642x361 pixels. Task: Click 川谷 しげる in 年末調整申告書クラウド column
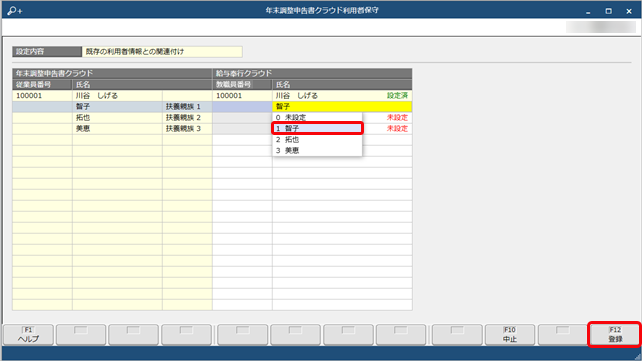(x=117, y=96)
